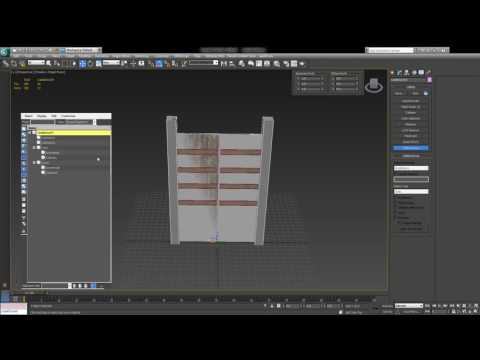
Task: Toggle Display Lights filter in Scene Explorer
Action: (x=24, y=140)
